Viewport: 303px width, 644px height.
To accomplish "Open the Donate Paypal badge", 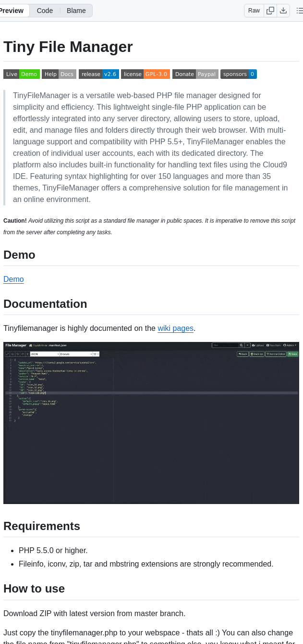I will (195, 74).
